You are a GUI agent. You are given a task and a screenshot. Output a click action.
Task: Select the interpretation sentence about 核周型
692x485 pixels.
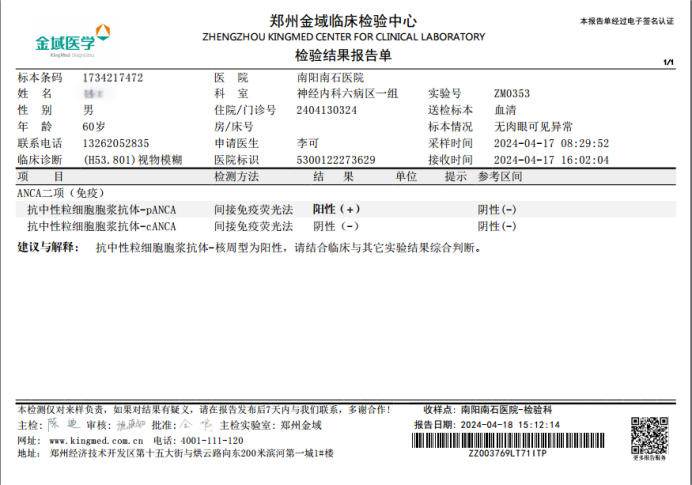pyautogui.click(x=289, y=248)
